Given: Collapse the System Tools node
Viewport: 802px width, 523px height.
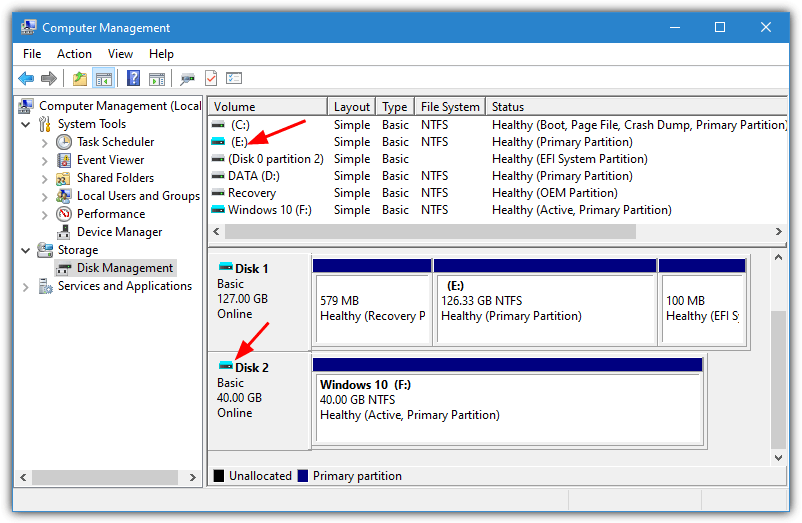Looking at the screenshot, I should click(26, 124).
